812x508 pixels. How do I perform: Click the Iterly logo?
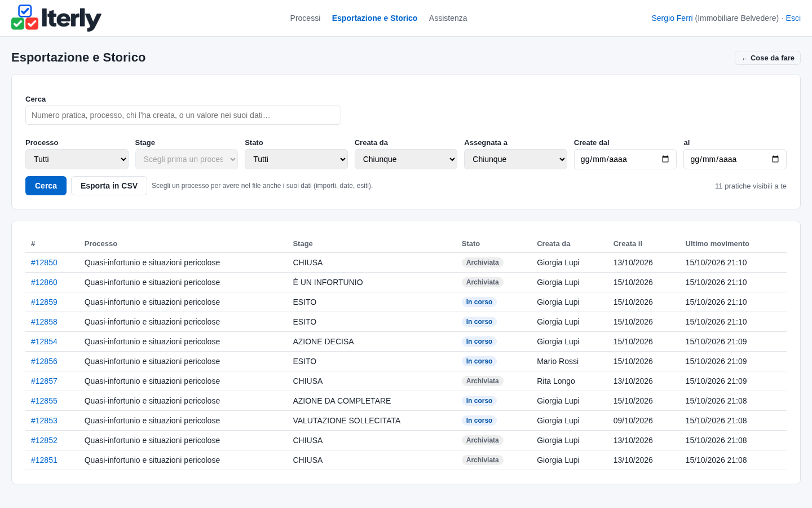coord(56,18)
